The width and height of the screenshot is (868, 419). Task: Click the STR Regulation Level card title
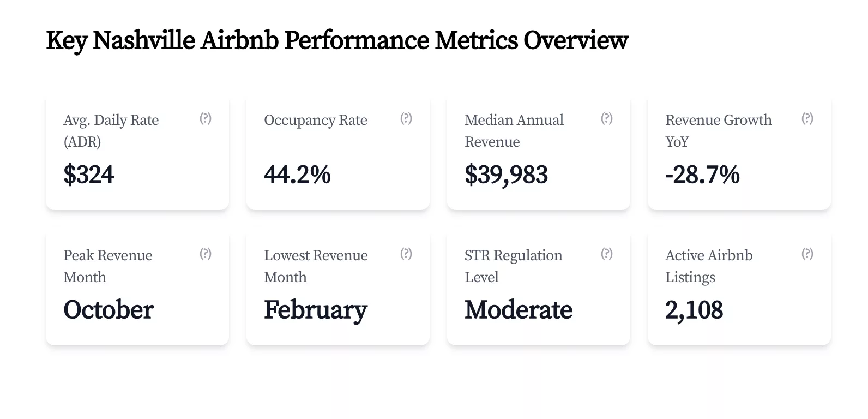513,266
